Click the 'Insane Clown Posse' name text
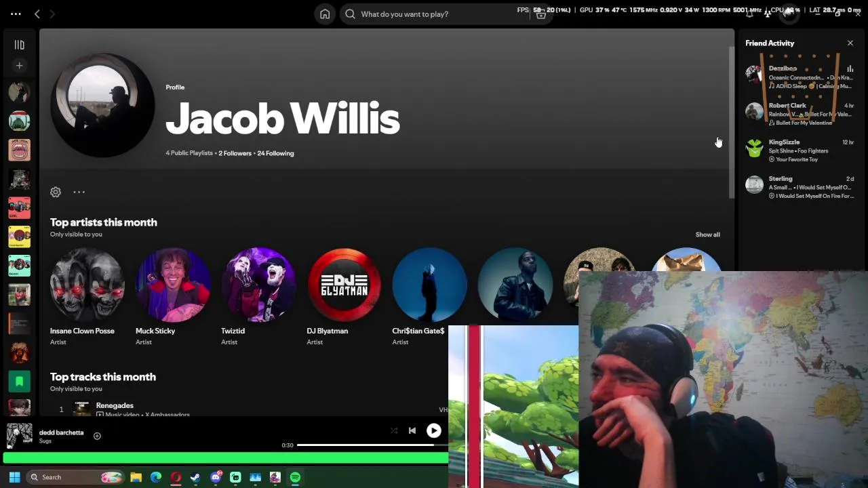 pyautogui.click(x=82, y=331)
